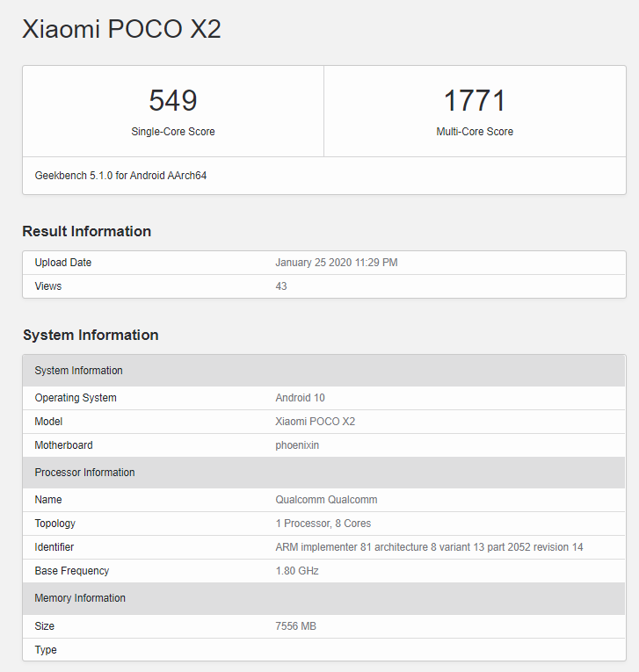Click the Views count of 43
Viewport: 639px width, 672px height.
coord(281,286)
